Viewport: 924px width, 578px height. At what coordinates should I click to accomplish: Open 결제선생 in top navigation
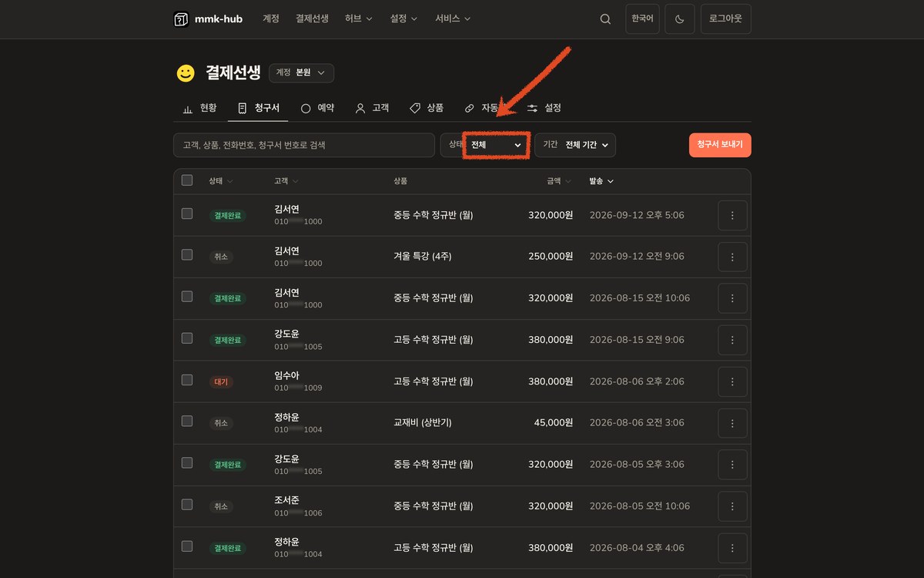pos(312,18)
